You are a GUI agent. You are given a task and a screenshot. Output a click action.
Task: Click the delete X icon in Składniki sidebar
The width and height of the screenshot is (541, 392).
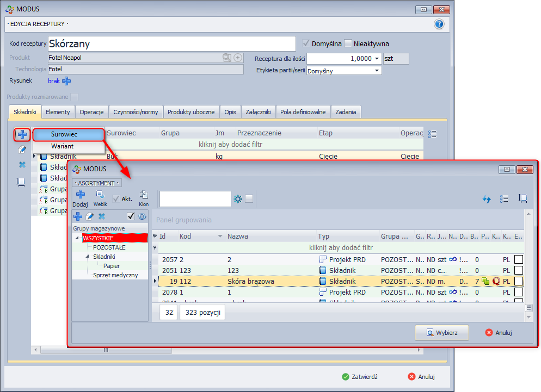coord(22,165)
